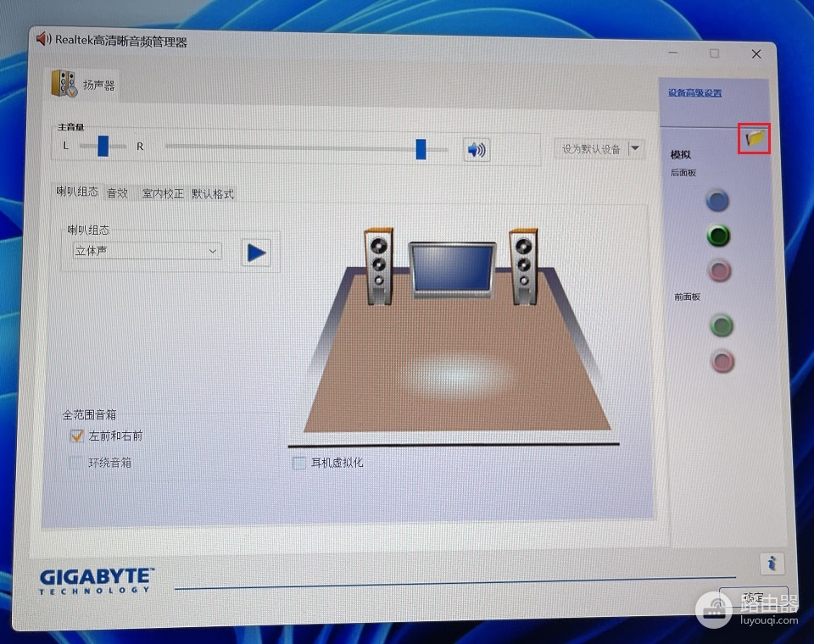814x644 pixels.
Task: Play the speaker configuration test sound
Action: pyautogui.click(x=256, y=253)
